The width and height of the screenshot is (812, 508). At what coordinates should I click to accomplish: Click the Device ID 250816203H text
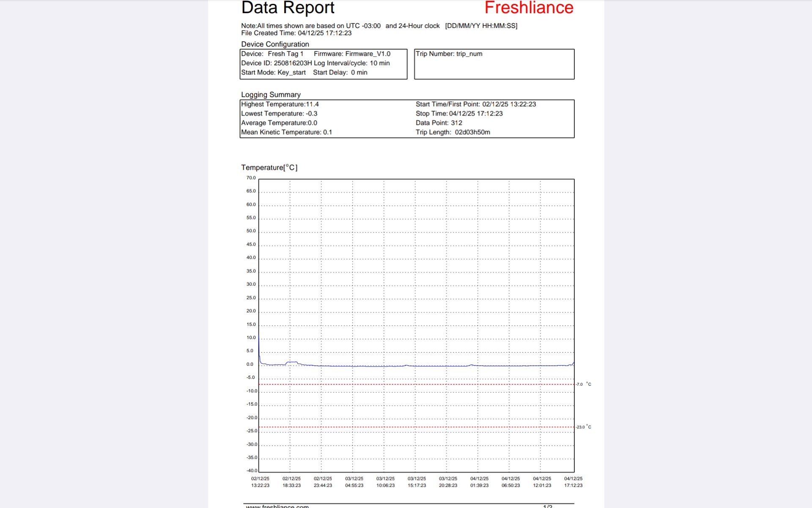click(x=276, y=63)
